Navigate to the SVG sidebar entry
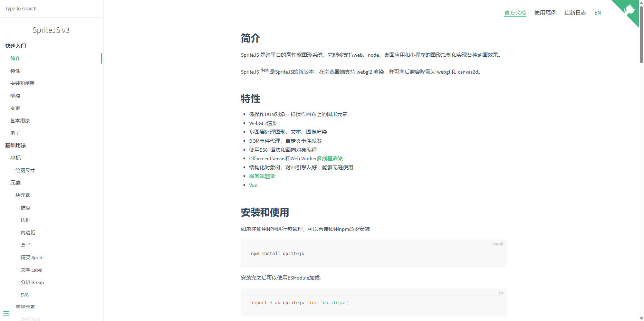The image size is (644, 321). [x=25, y=295]
